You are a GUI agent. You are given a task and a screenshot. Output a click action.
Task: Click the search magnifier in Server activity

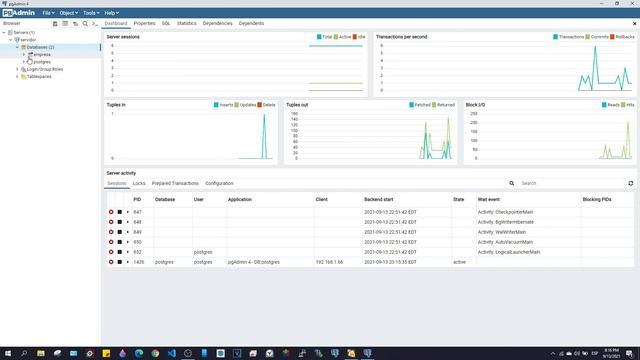pos(511,183)
